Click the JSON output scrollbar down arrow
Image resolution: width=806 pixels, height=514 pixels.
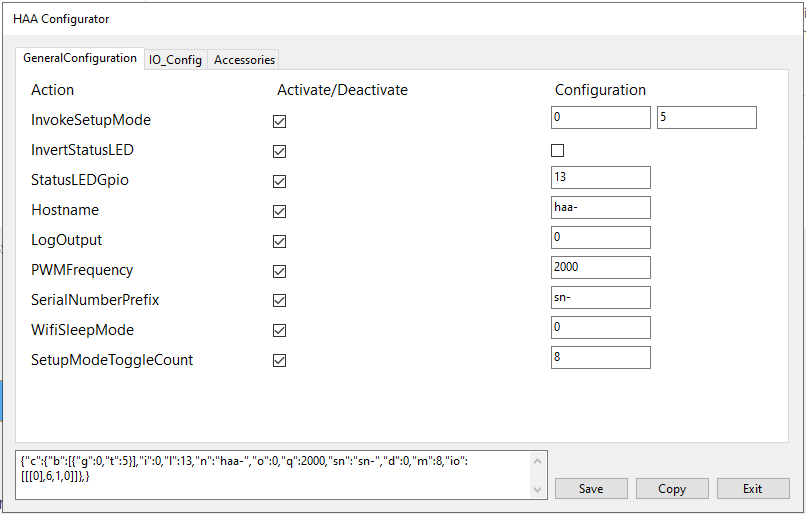pos(539,489)
